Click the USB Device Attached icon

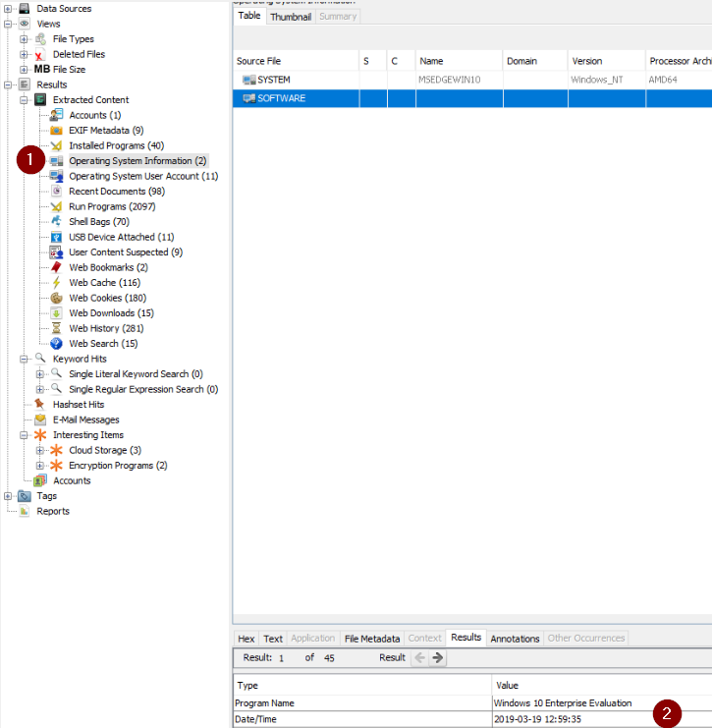[x=57, y=237]
